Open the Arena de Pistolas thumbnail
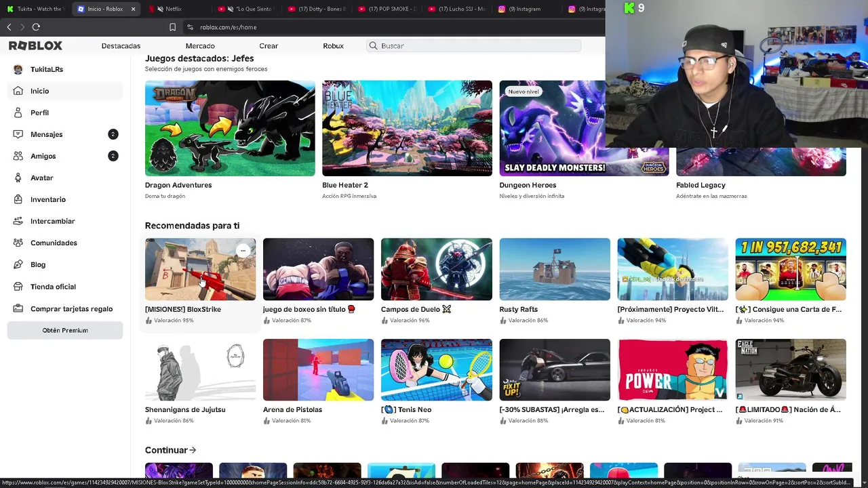 pos(318,369)
